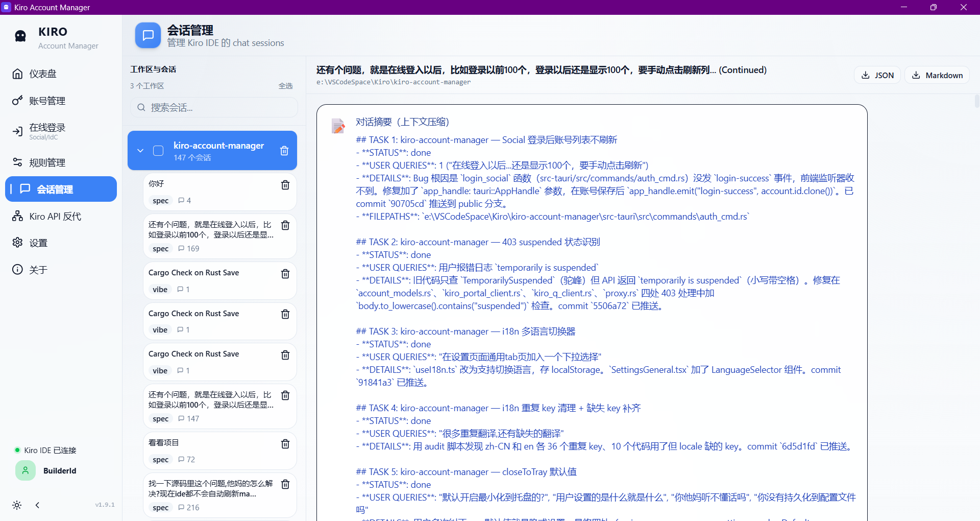The height and width of the screenshot is (521, 980).
Task: Click the Kiro Account Manager title bar icon
Action: [6, 7]
